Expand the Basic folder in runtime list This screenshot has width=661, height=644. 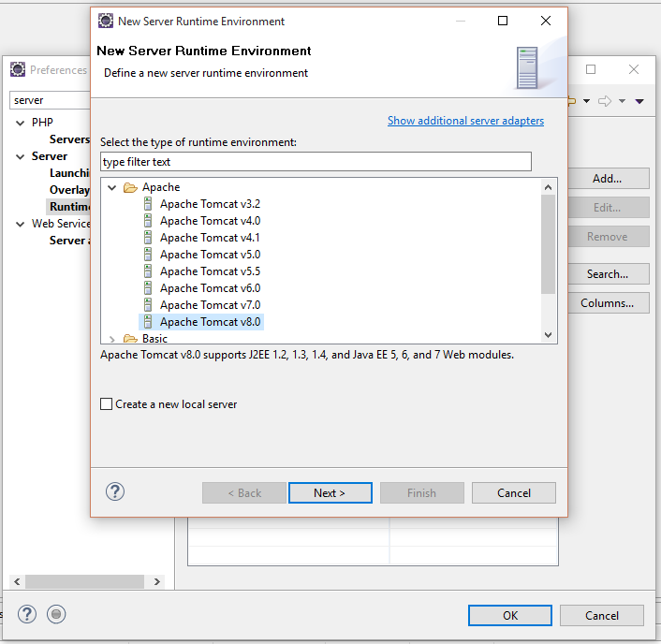(x=111, y=339)
